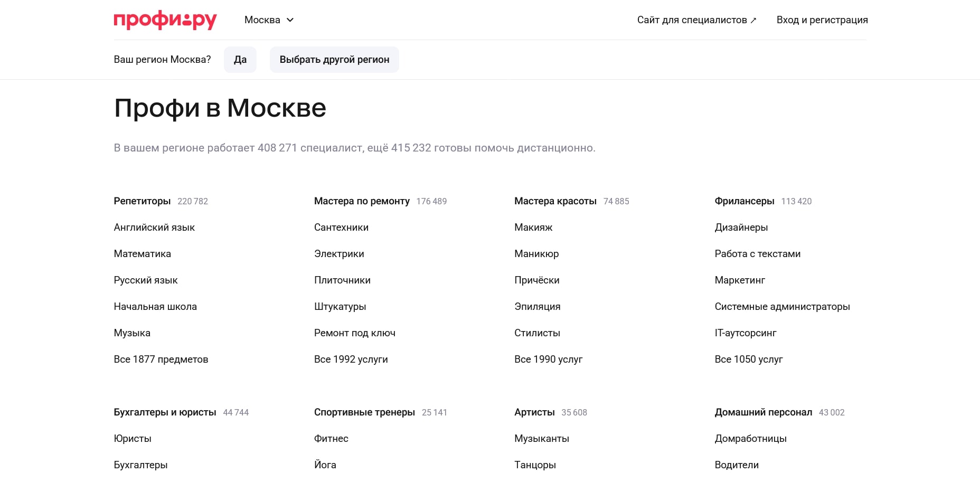This screenshot has width=980, height=482.
Task: Open Сайт для специалистов external link
Action: pyautogui.click(x=696, y=20)
